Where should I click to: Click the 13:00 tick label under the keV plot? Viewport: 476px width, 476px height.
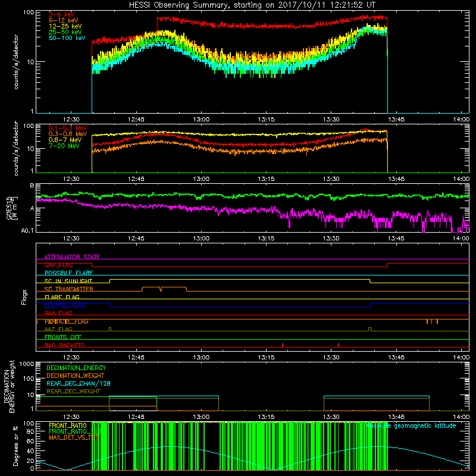click(x=201, y=120)
